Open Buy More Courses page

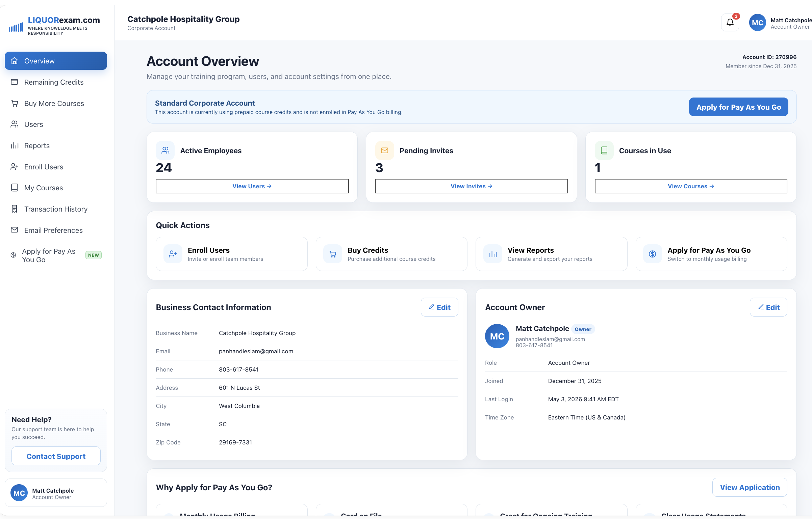pyautogui.click(x=56, y=103)
